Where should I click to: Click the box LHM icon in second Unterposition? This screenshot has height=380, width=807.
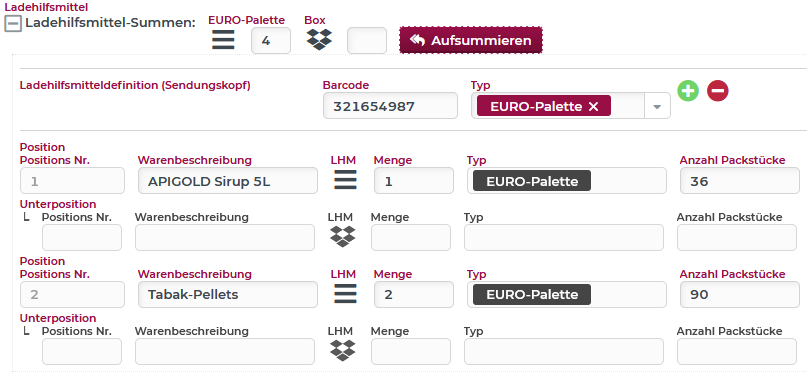tap(342, 351)
